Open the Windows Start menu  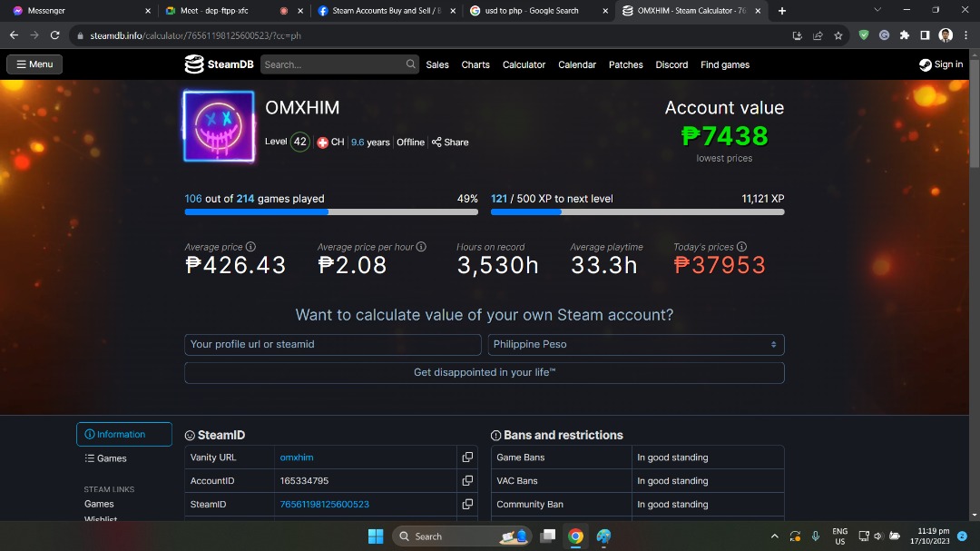tap(376, 536)
